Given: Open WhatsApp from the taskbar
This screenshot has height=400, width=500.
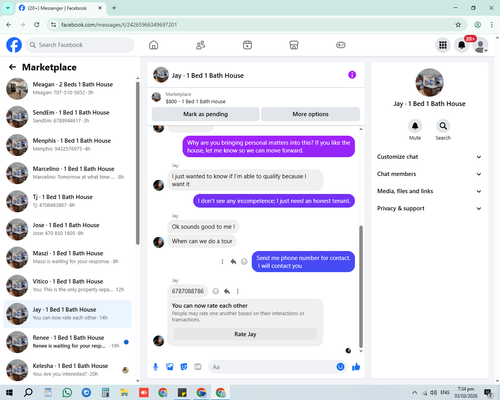Looking at the screenshot, I should [x=67, y=392].
